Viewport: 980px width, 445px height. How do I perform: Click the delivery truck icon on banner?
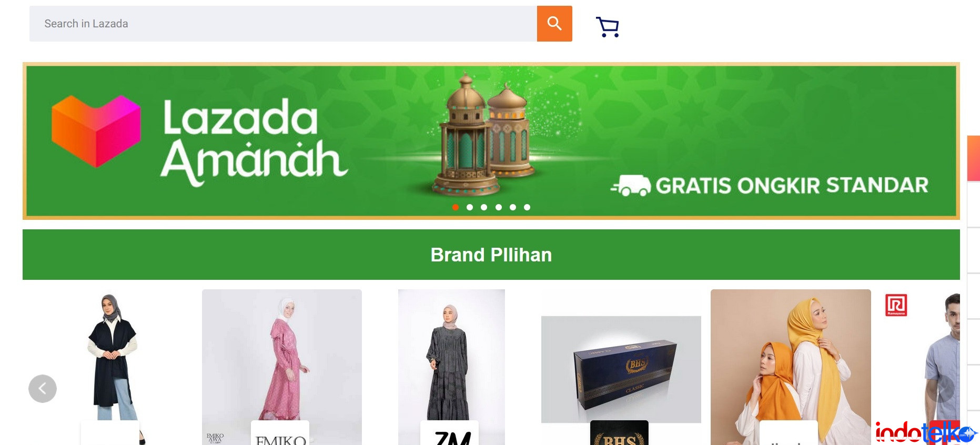[x=631, y=186]
